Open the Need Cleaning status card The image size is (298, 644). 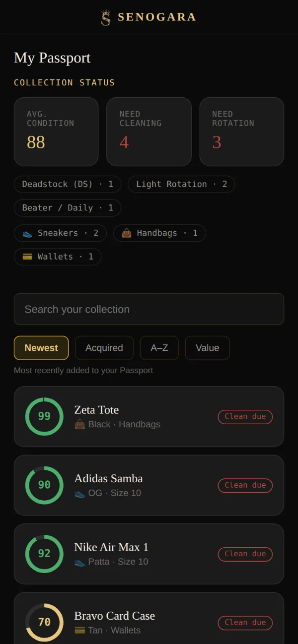click(x=149, y=131)
